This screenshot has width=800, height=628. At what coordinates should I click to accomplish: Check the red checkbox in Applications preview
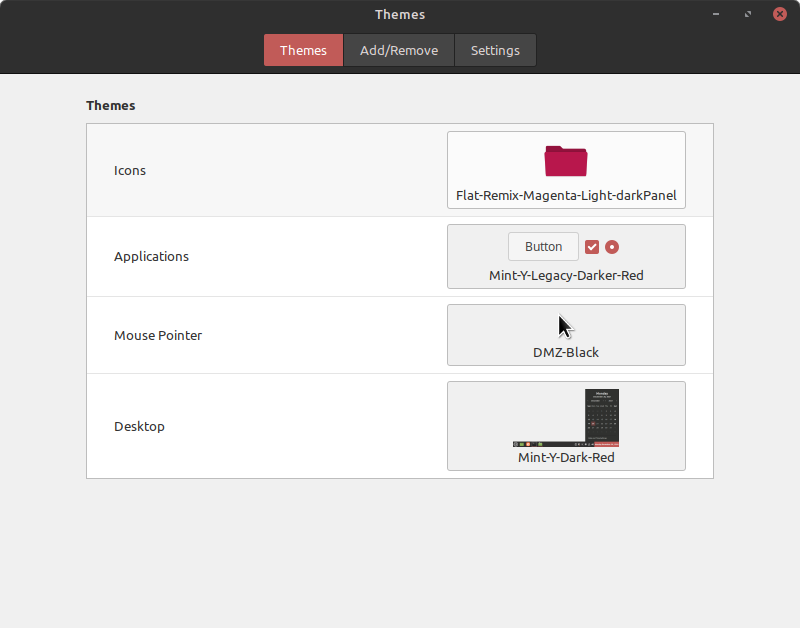click(x=592, y=246)
